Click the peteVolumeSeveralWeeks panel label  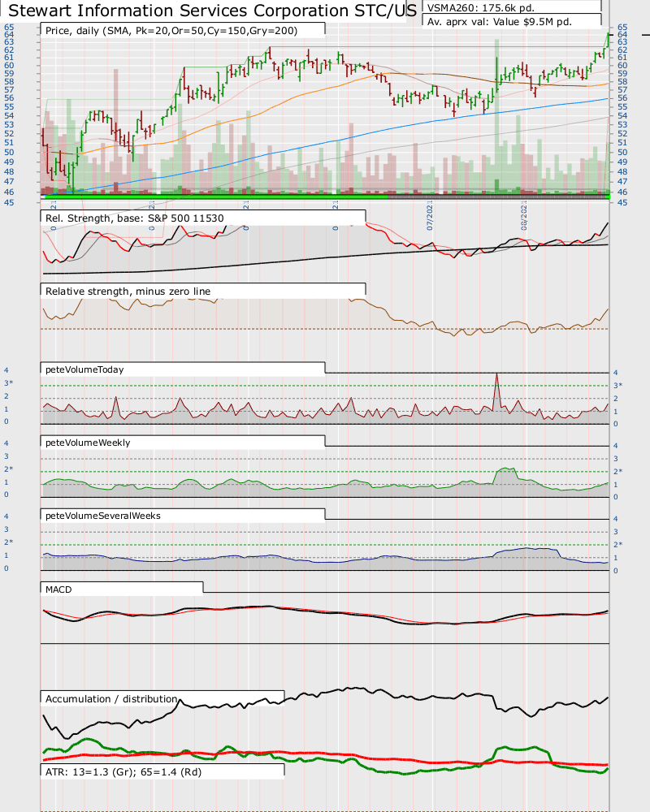coord(103,516)
